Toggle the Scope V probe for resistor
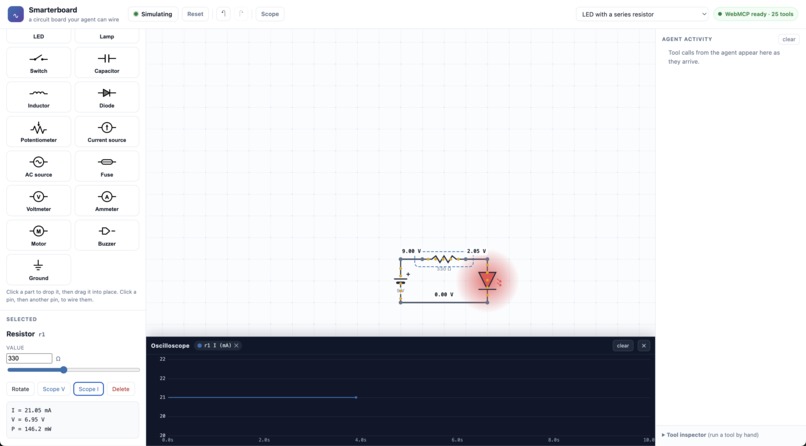 pos(54,389)
